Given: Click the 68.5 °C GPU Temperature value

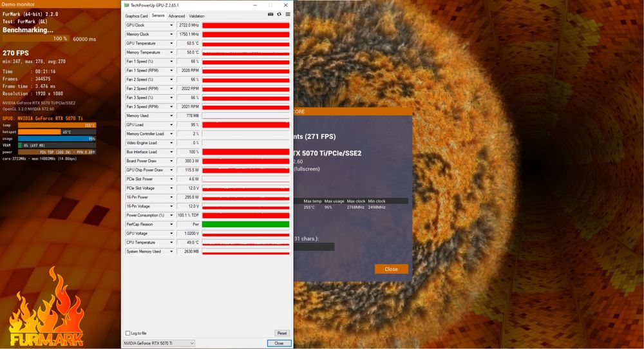Looking at the screenshot, I should click(188, 43).
